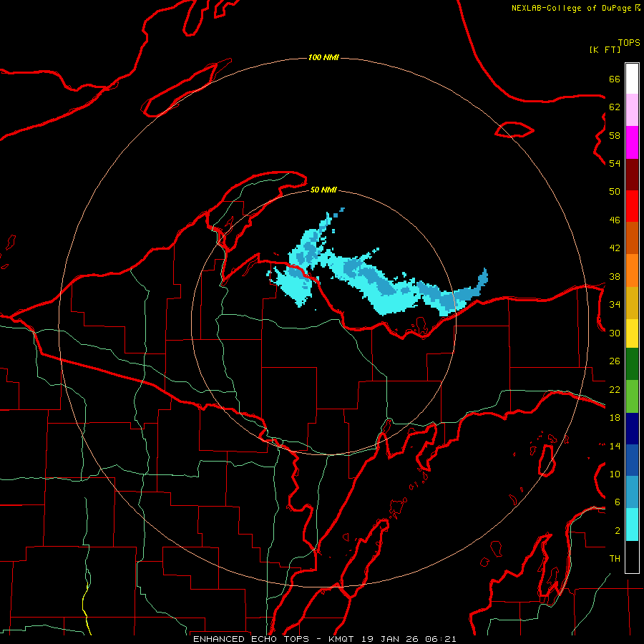Click the "50" legend value
This screenshot has width=644, height=644.
[615, 192]
